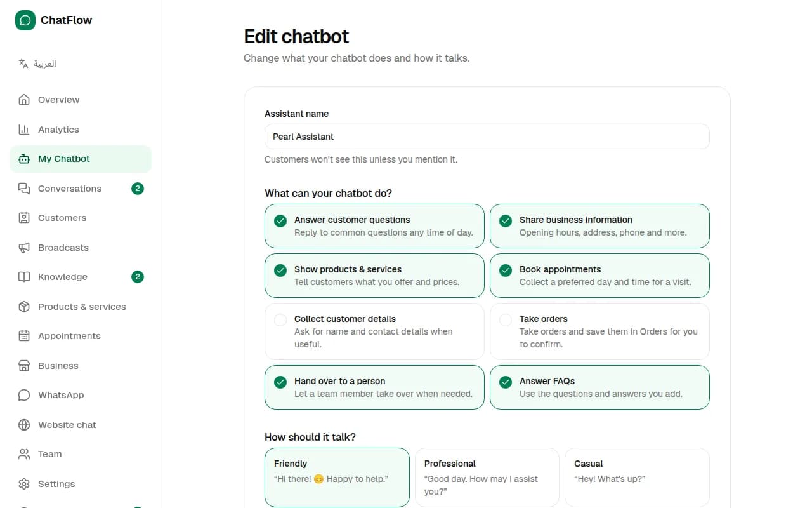Click the Team people icon

(24, 454)
